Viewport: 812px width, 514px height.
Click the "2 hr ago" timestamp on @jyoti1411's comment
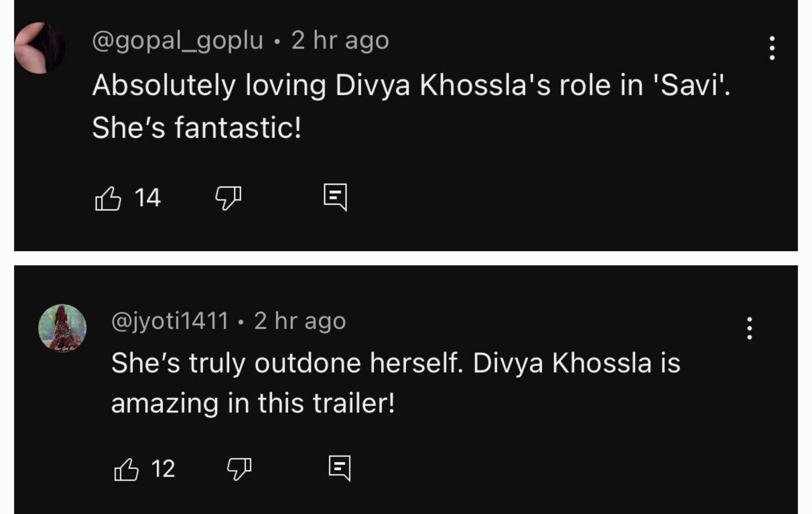pyautogui.click(x=300, y=321)
